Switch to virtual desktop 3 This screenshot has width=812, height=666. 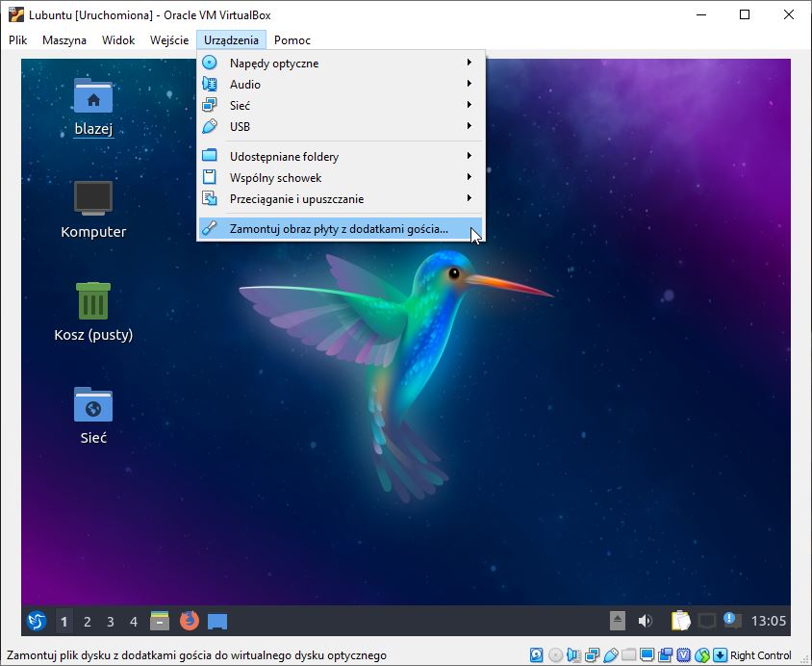[111, 622]
